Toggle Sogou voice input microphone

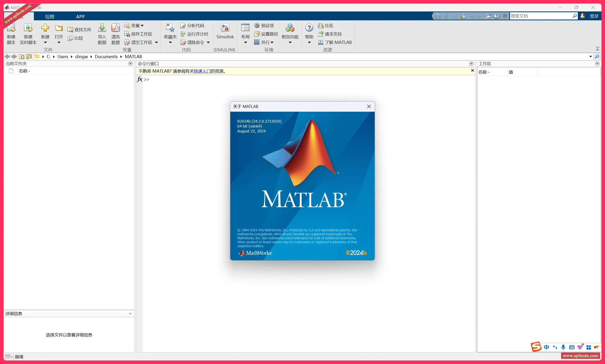coord(563,347)
